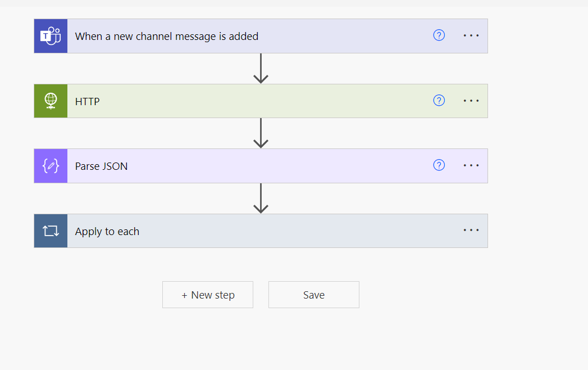The width and height of the screenshot is (588, 370).
Task: Click the New step button
Action: tap(207, 294)
